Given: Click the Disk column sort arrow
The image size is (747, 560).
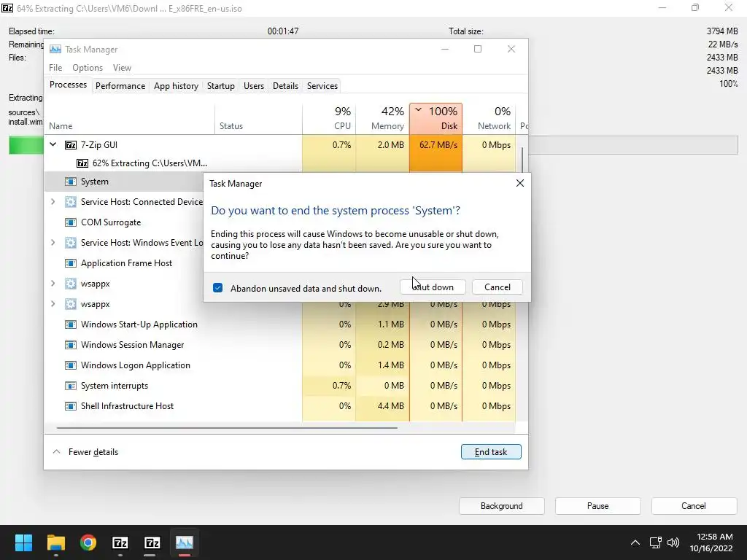Looking at the screenshot, I should click(418, 110).
